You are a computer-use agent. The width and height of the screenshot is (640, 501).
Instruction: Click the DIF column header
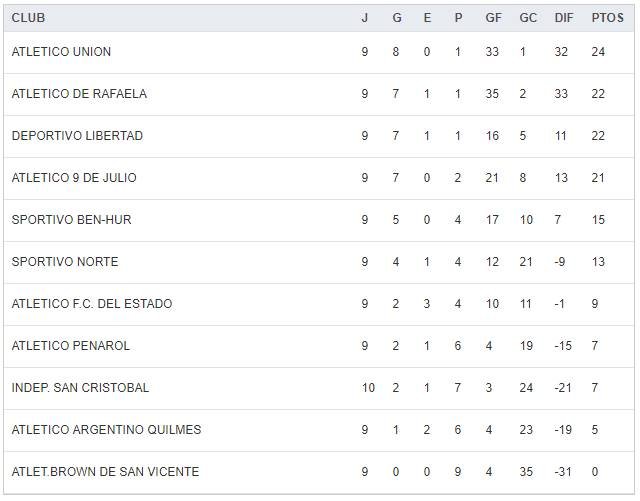(563, 18)
